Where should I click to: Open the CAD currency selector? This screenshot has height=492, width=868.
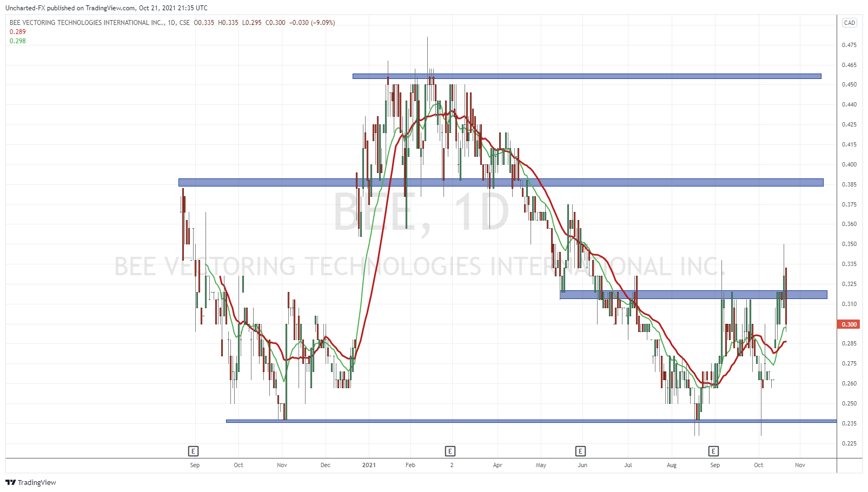[850, 23]
